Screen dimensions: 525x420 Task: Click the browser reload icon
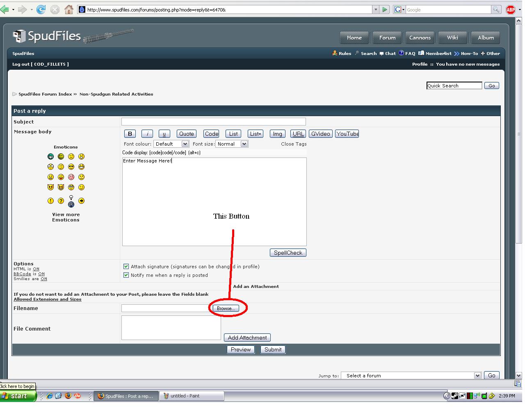(x=41, y=9)
